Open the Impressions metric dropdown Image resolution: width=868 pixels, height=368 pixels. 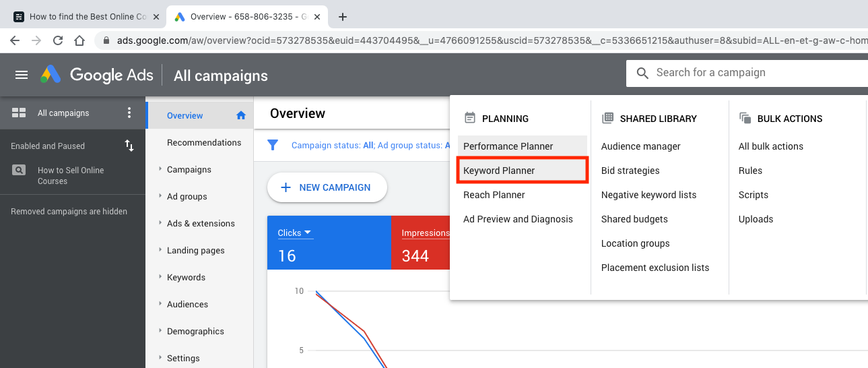pyautogui.click(x=426, y=233)
